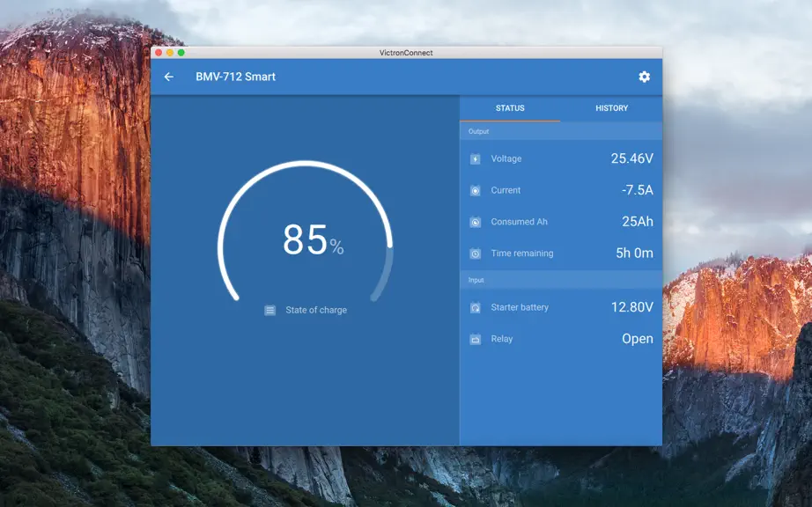Click the green fullscreen window button
The image size is (812, 507).
click(x=181, y=52)
